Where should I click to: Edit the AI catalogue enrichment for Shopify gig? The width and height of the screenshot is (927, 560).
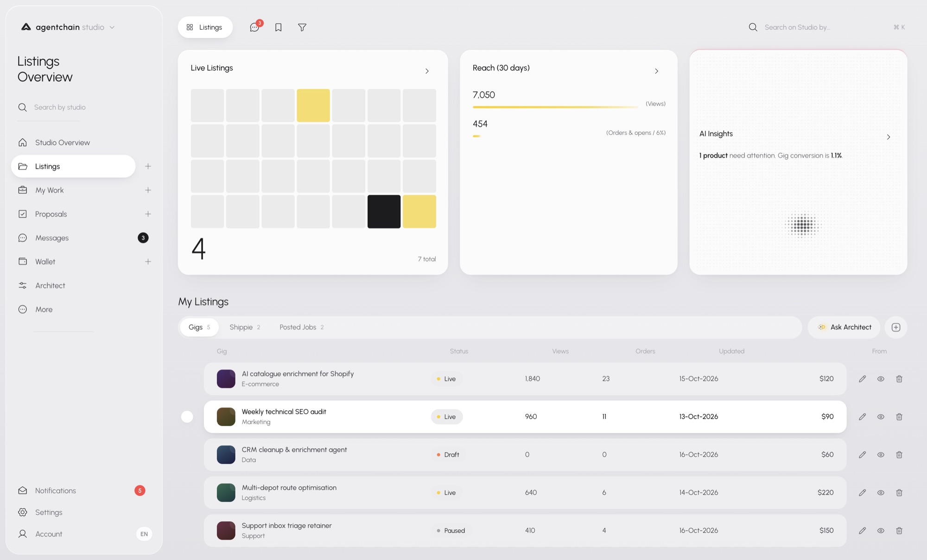(x=862, y=379)
